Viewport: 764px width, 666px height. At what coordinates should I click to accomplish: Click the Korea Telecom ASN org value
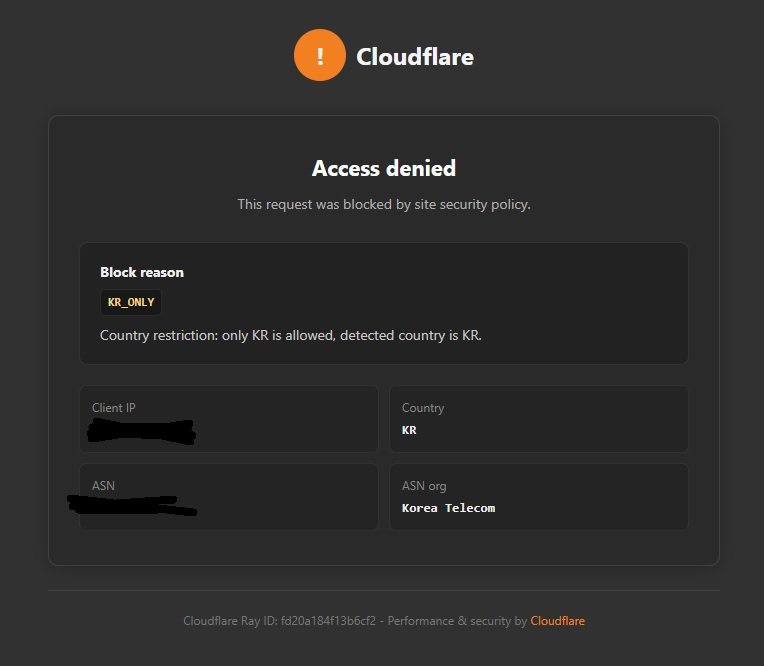pyautogui.click(x=448, y=508)
